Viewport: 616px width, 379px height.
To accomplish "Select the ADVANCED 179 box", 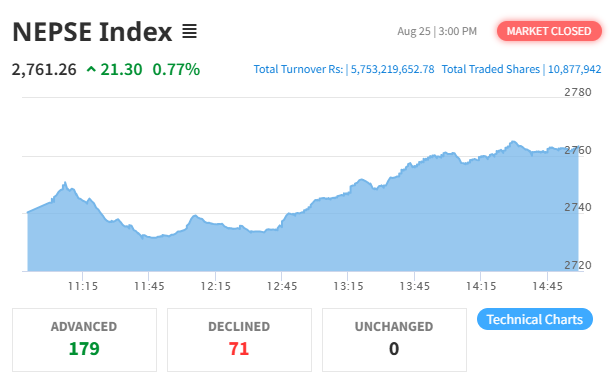I will click(x=84, y=340).
